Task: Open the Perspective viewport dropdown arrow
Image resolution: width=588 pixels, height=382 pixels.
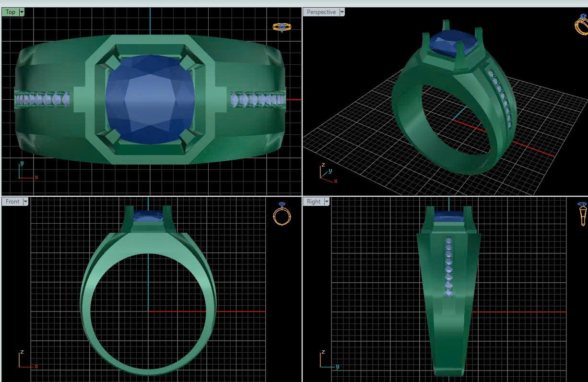Action: 342,12
